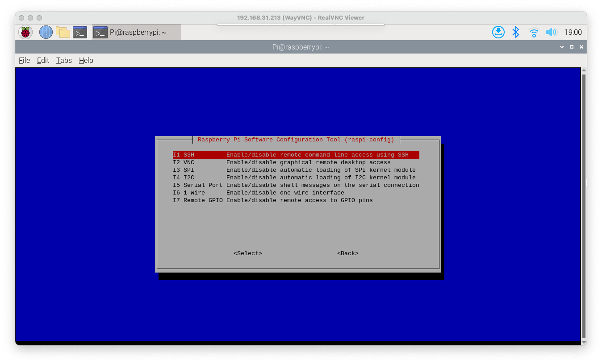Select the I6 1-Wire option

click(x=296, y=193)
